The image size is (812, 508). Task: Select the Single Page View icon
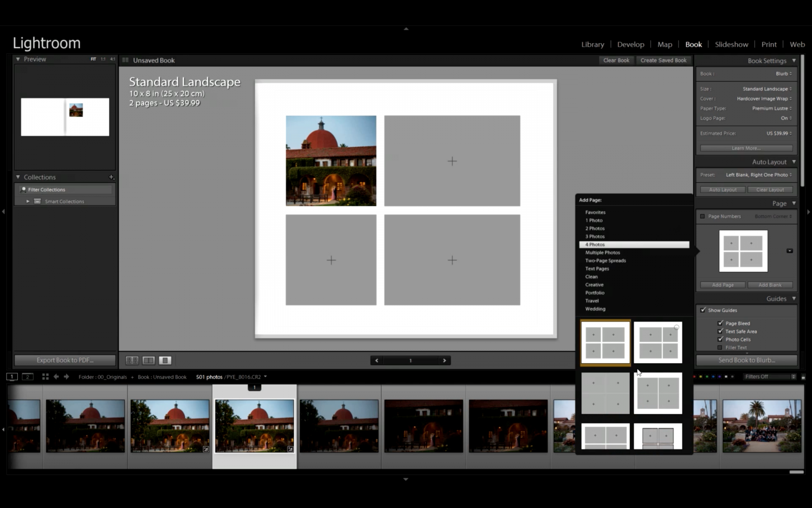click(165, 360)
